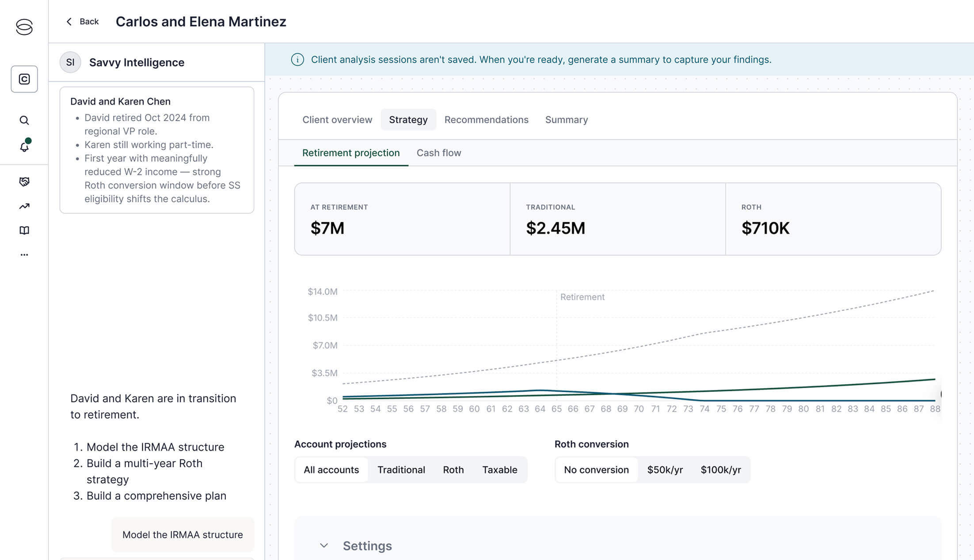This screenshot has height=560, width=974.
Task: Open notifications bell icon
Action: coord(24,147)
